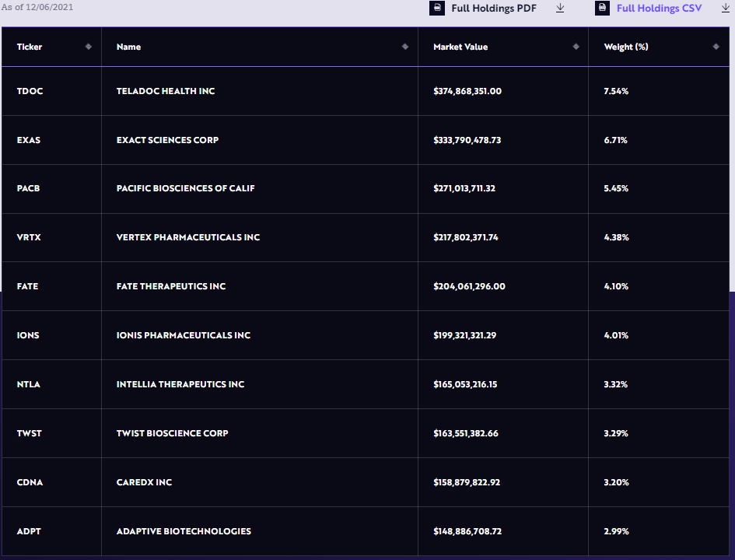Click the Ticker column header
735x560 pixels.
[x=30, y=47]
